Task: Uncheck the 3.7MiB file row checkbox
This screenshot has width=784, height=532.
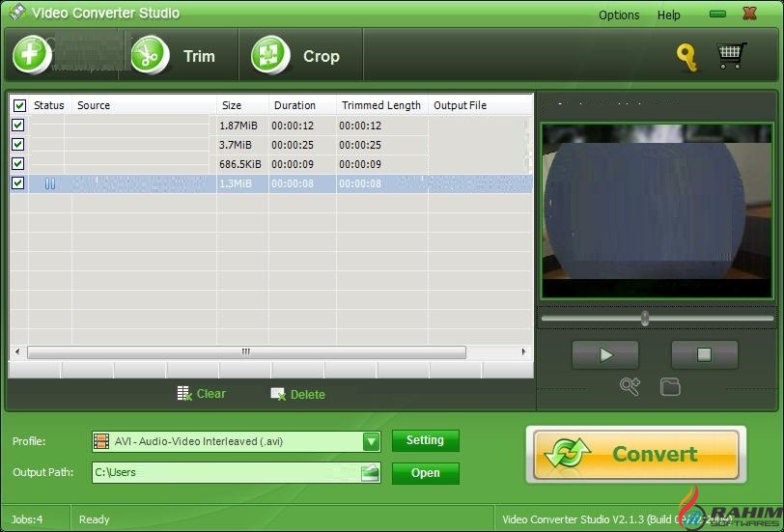Action: point(18,145)
